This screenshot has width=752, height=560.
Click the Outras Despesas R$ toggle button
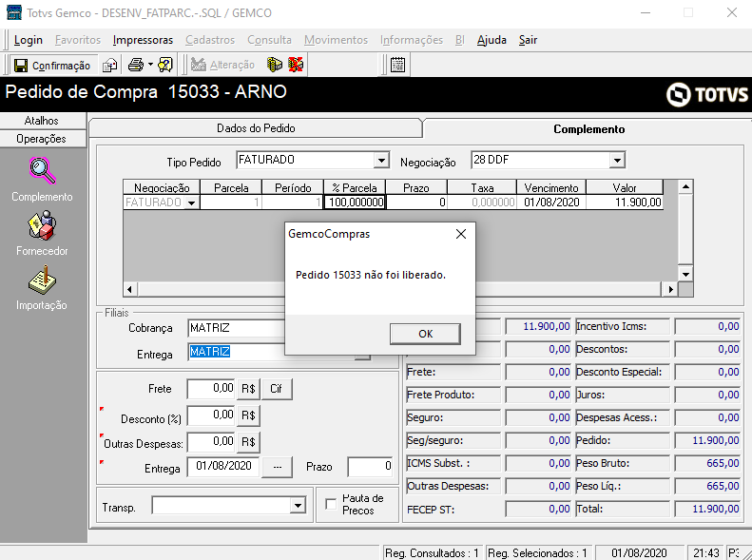(248, 441)
